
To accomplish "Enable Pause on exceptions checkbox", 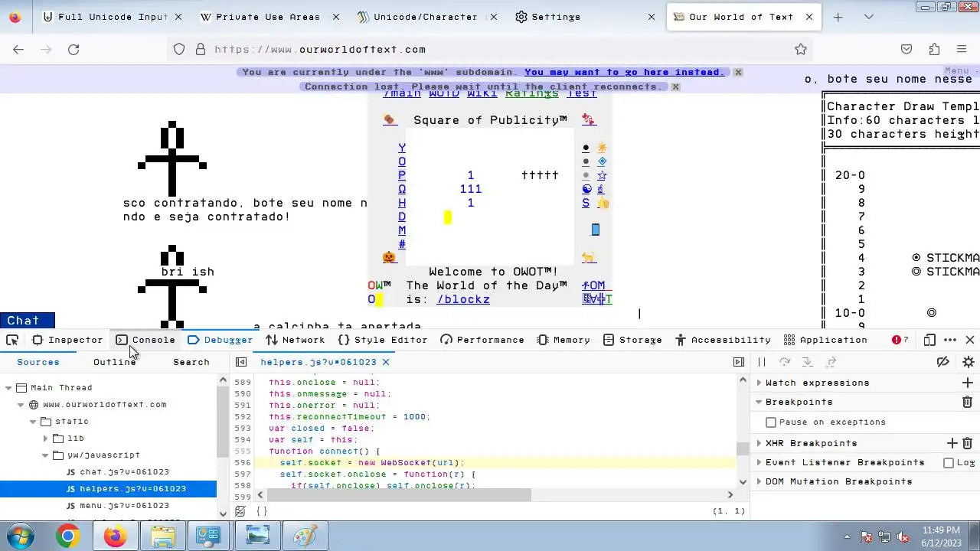I will 771,422.
